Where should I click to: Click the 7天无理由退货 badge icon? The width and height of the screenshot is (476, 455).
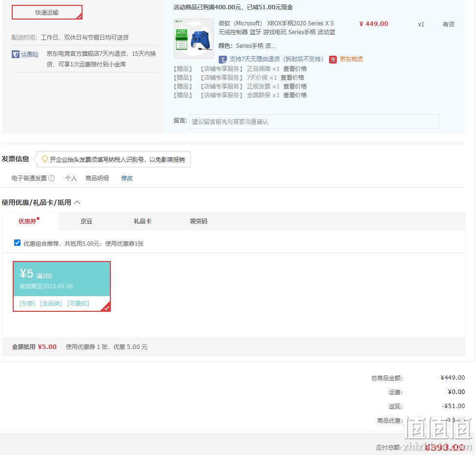click(x=223, y=59)
